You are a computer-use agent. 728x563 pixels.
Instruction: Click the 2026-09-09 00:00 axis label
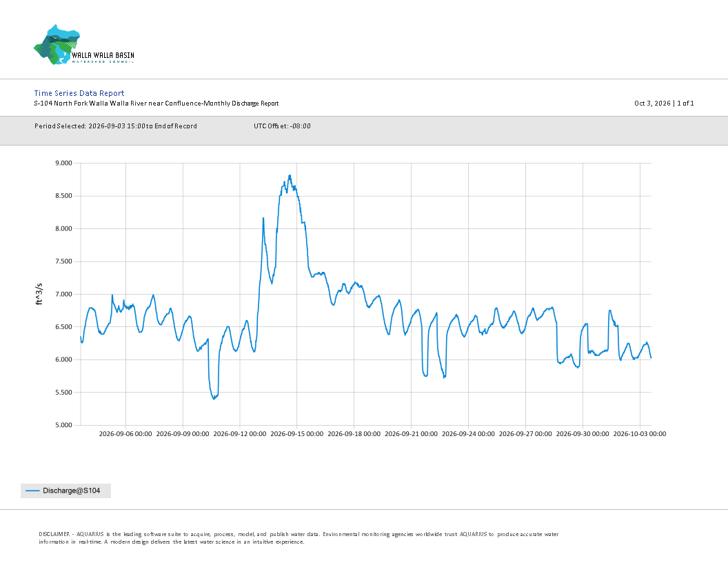coord(183,434)
